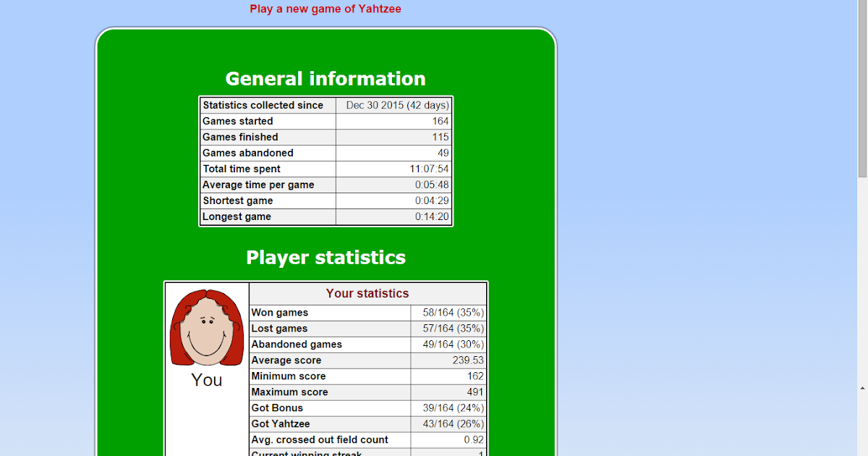
Task: Select the bonus value 39/164 (24%)
Action: click(x=454, y=408)
